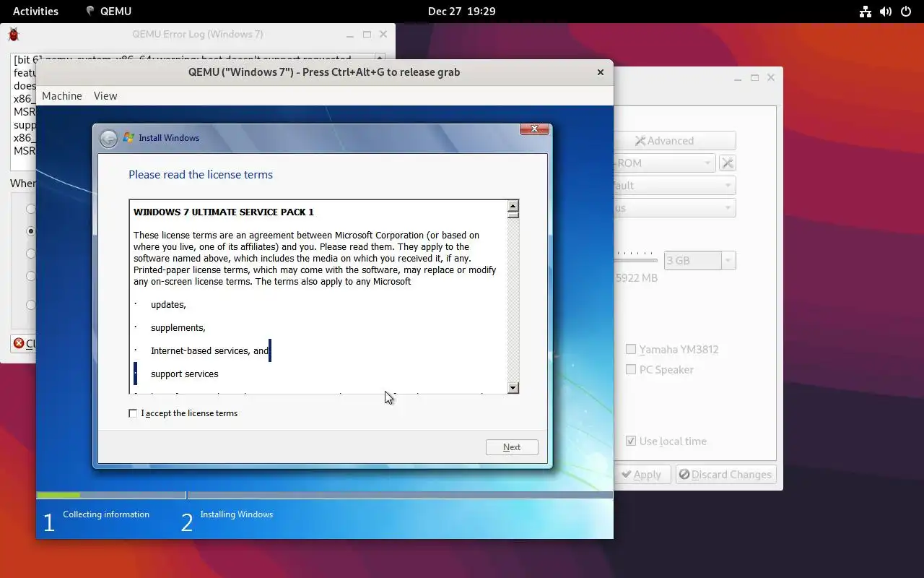924x578 pixels.
Task: Click the '5922 MB' memory label
Action: pos(636,277)
